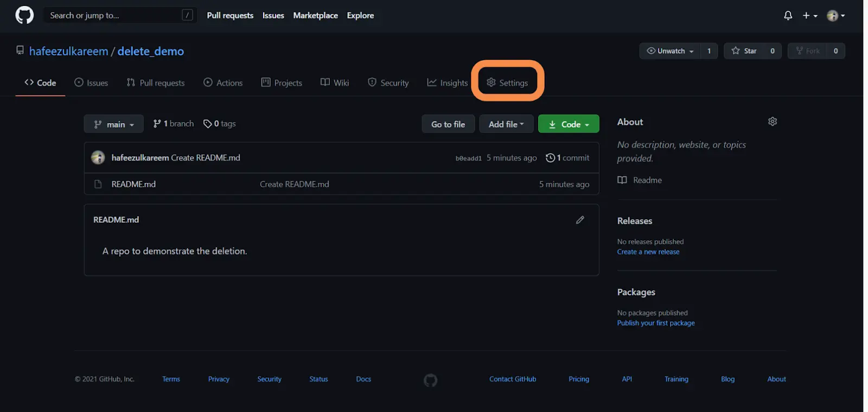
Task: Open the notifications bell
Action: click(788, 16)
